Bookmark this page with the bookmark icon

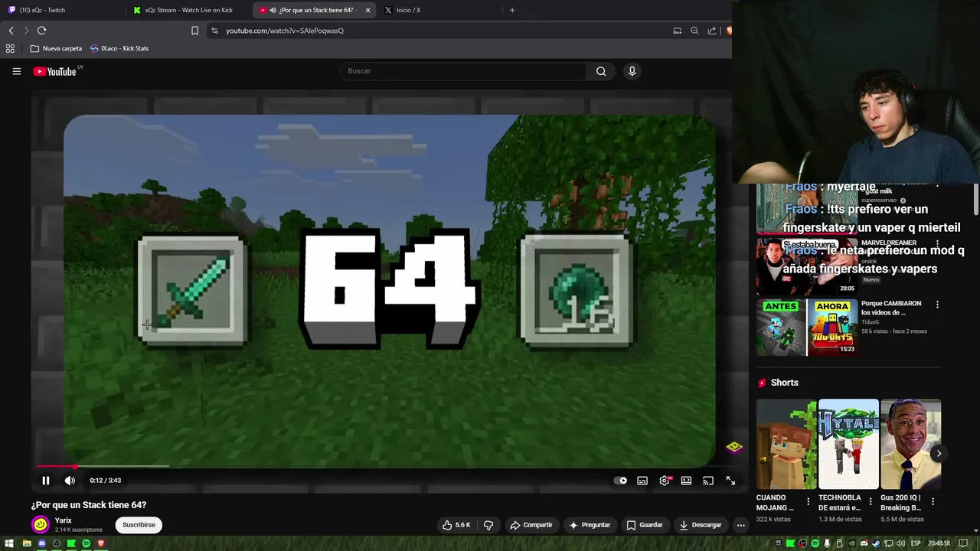click(194, 31)
